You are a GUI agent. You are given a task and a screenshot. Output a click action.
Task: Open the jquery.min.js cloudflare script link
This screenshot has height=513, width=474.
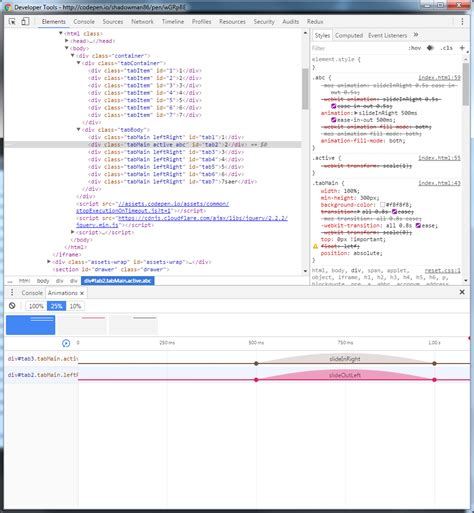click(182, 221)
